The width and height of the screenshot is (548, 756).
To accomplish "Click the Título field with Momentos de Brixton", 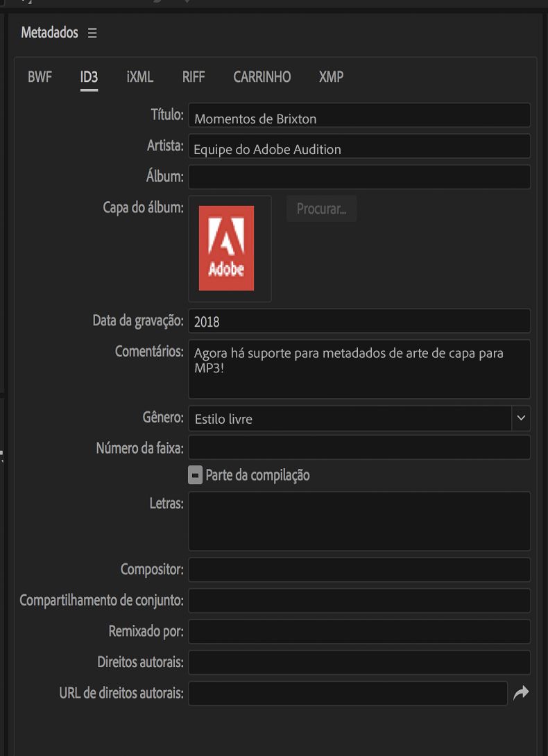I will tap(359, 118).
